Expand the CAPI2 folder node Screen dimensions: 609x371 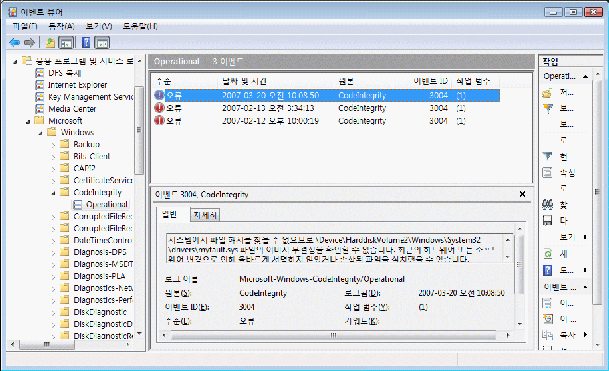pos(53,169)
